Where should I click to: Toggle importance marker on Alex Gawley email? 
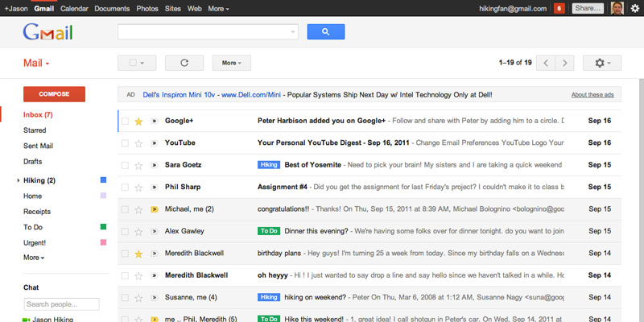click(155, 232)
